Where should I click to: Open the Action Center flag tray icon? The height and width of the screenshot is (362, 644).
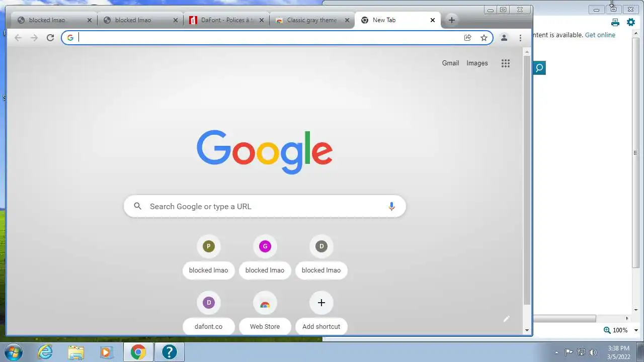(x=569, y=352)
